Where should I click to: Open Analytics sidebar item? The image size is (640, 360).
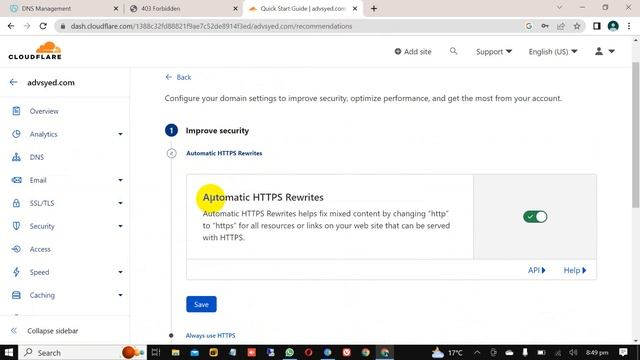pos(43,134)
